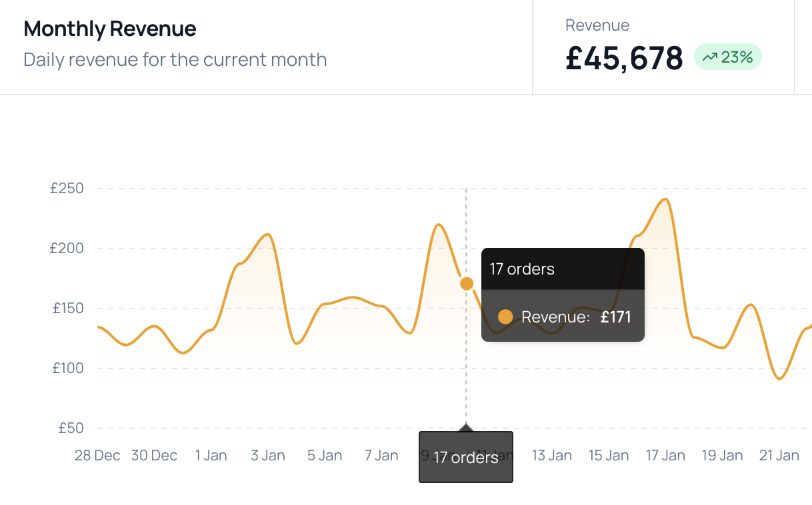Click the 21 Jan x-axis label

(779, 456)
